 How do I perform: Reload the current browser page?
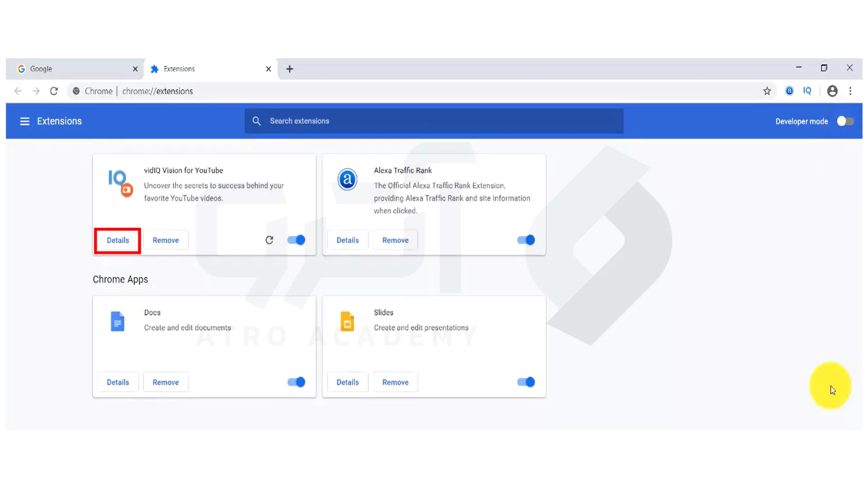(x=54, y=91)
